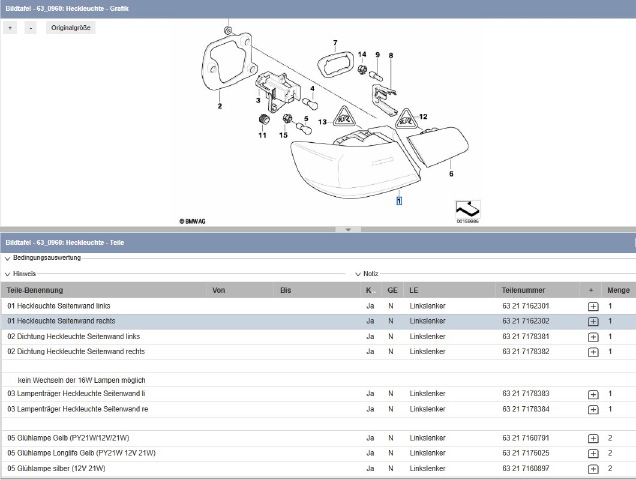Screen dimensions: 636x480
Task: Sort by Teile-Benennung column header
Action: point(35,290)
